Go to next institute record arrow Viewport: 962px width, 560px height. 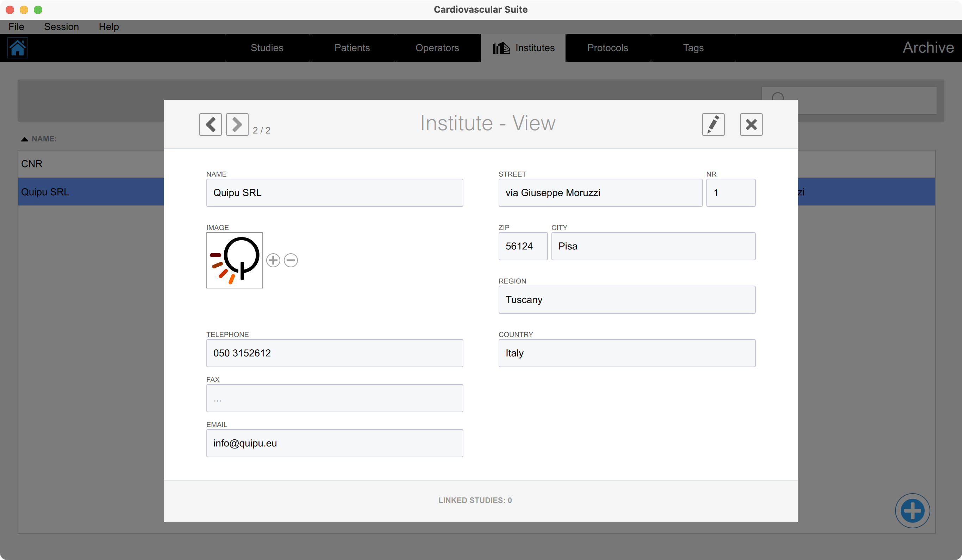tap(237, 125)
